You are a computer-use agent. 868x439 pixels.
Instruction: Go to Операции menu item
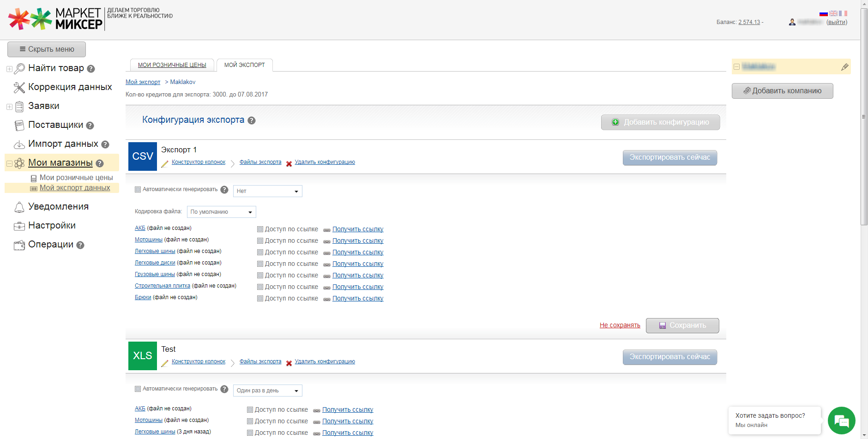(x=51, y=245)
